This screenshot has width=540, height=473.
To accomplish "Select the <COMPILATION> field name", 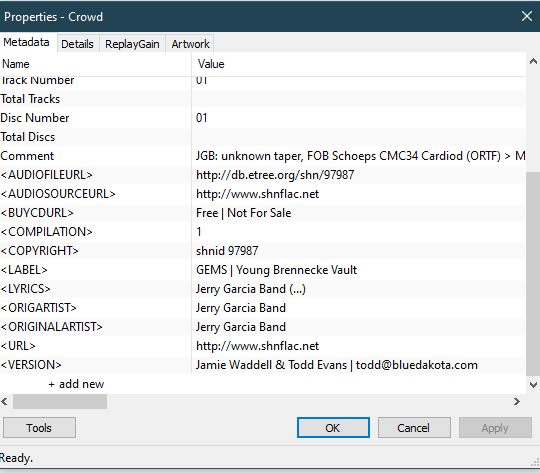I will 46,232.
